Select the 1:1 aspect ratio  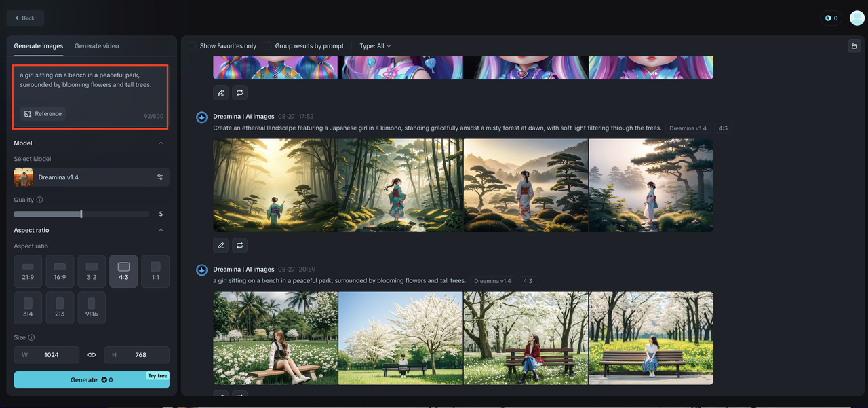click(x=155, y=272)
